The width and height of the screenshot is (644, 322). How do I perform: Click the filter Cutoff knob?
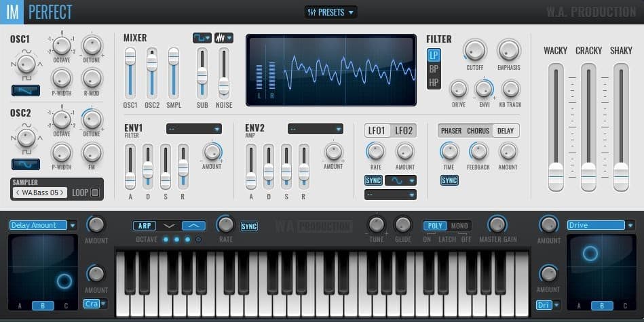pyautogui.click(x=475, y=50)
